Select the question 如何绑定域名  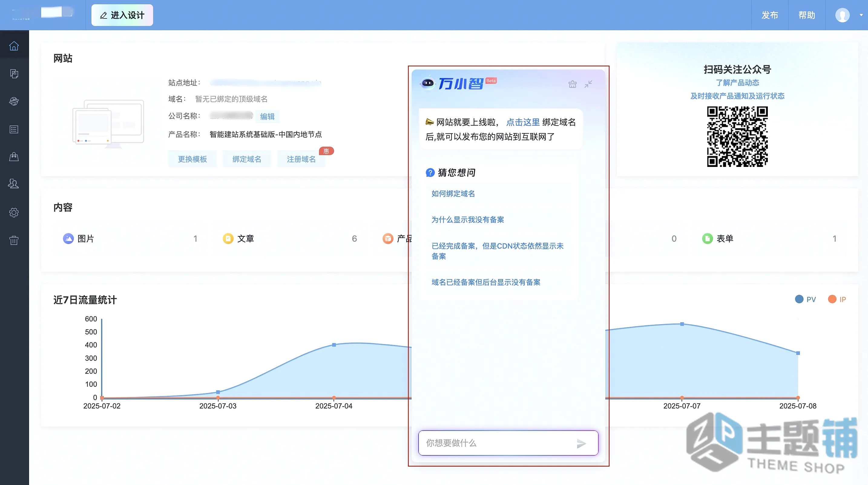pyautogui.click(x=453, y=194)
